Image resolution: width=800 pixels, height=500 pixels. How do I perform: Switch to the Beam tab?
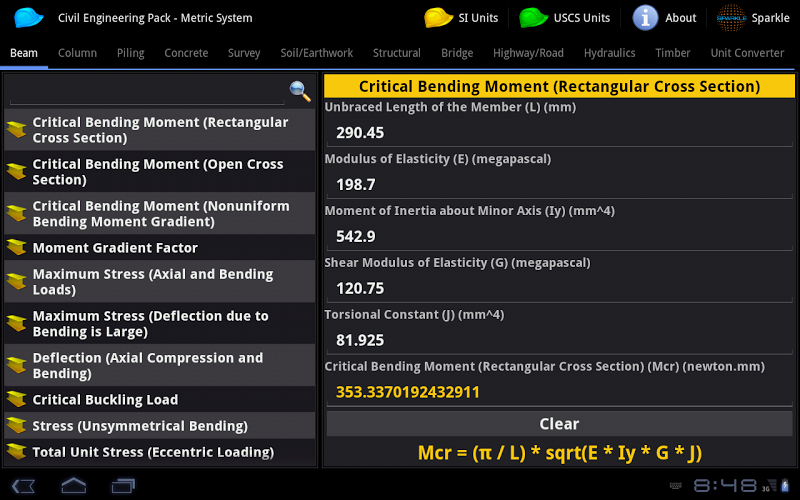24,53
